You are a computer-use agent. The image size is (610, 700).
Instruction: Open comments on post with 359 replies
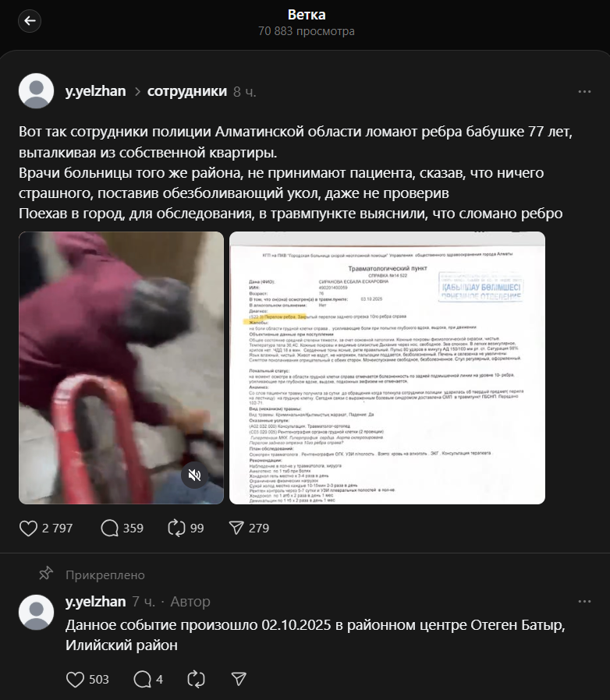tap(109, 529)
